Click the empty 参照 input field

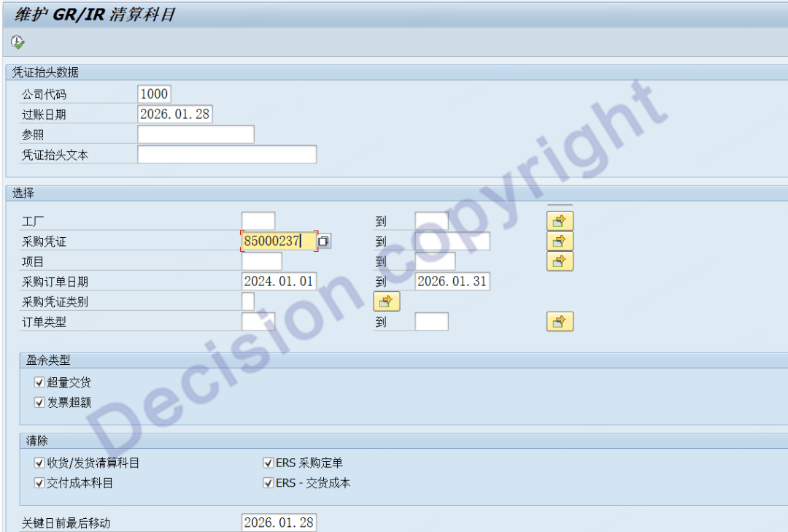click(196, 134)
